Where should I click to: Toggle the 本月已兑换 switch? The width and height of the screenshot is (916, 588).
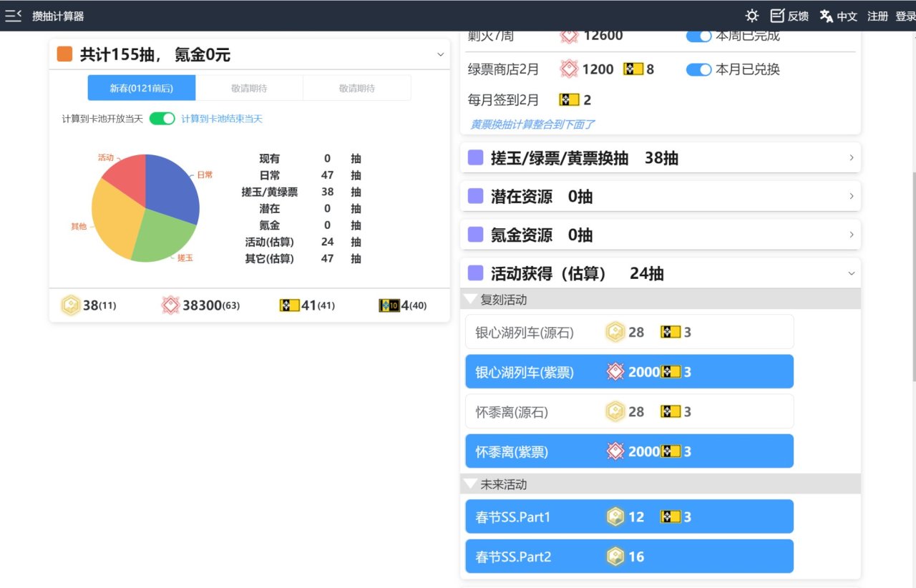click(699, 69)
